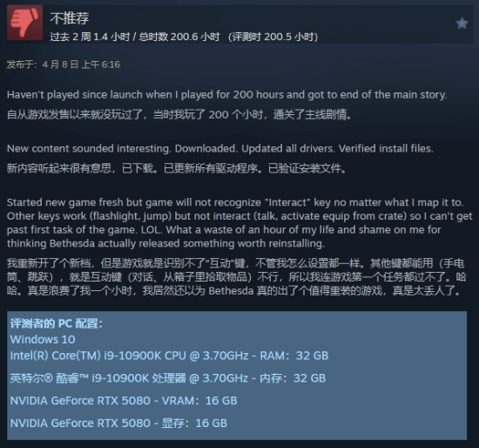Click the 评测者的 PC 配置 heading
479x448 pixels.
coord(57,323)
